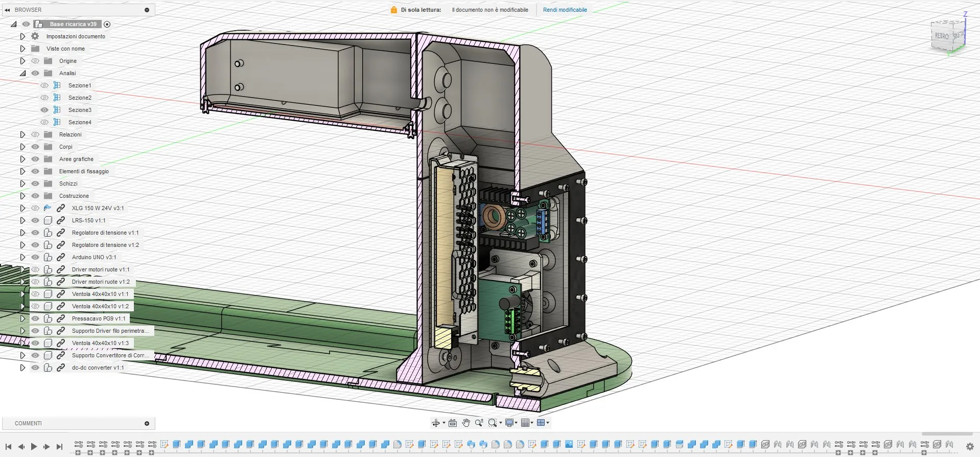Expand the Impostazioni documento node
The width and height of the screenshot is (980, 457).
pyautogui.click(x=22, y=36)
